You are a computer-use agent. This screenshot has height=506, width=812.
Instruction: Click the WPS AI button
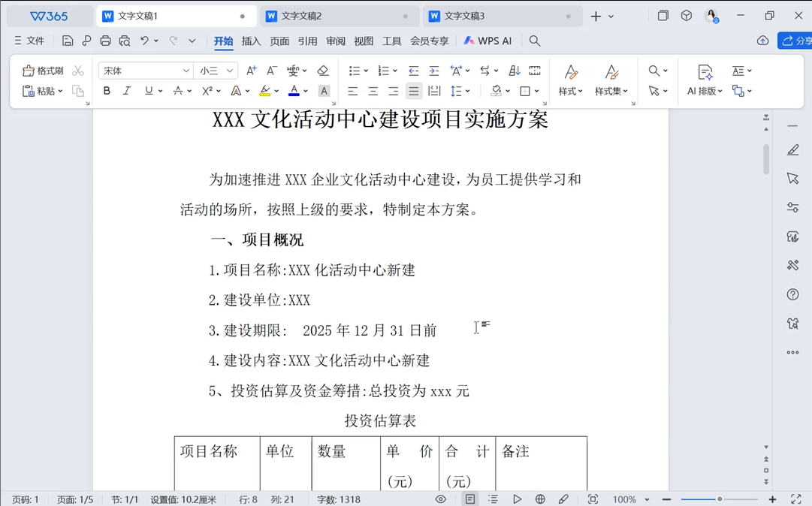(x=488, y=41)
